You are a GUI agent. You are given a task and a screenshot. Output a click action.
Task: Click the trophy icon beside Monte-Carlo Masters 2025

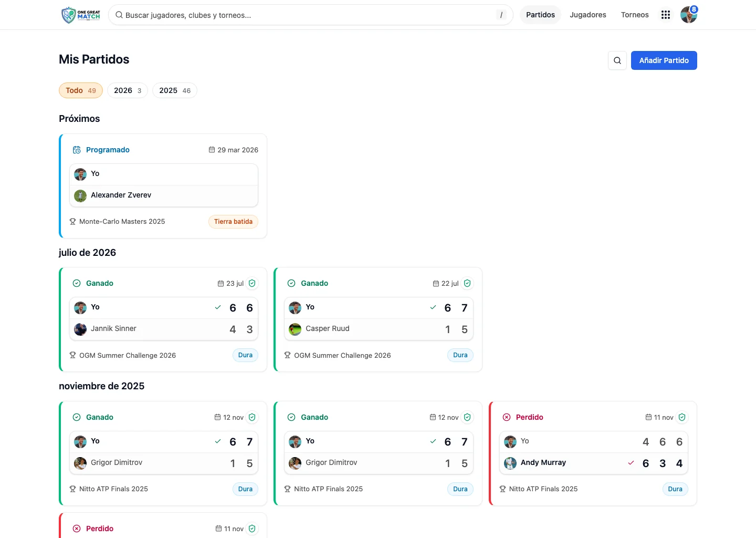coord(73,222)
